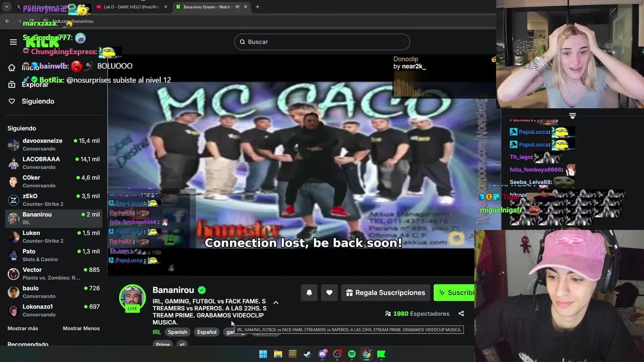Viewport: 644px width, 362px height.
Task: Mute the Bananirou tab audio icon
Action: [237, 7]
